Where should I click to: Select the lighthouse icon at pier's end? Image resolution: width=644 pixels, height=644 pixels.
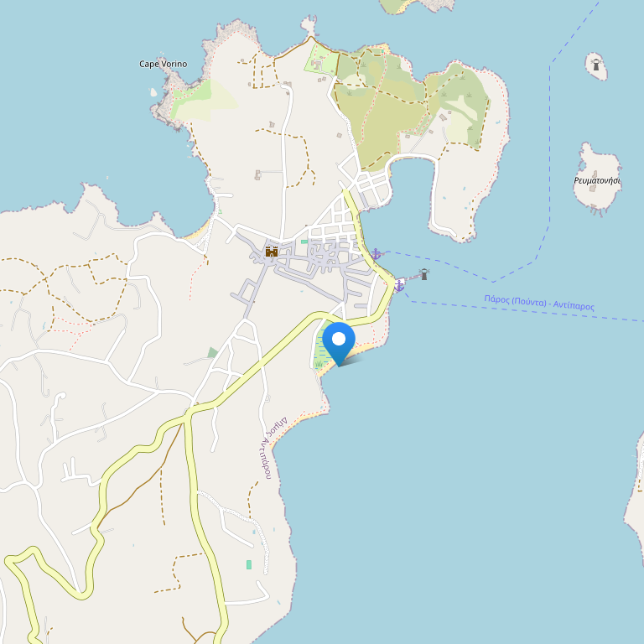point(424,274)
